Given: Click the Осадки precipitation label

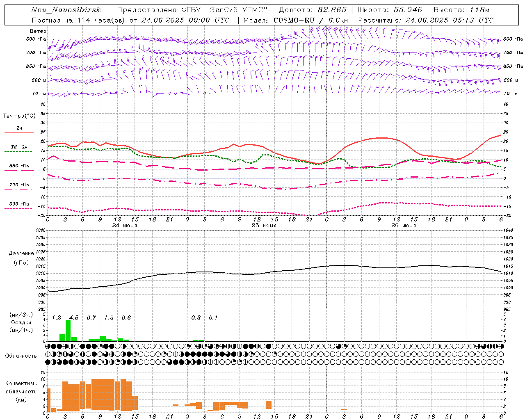Looking at the screenshot, I should click(x=21, y=322).
